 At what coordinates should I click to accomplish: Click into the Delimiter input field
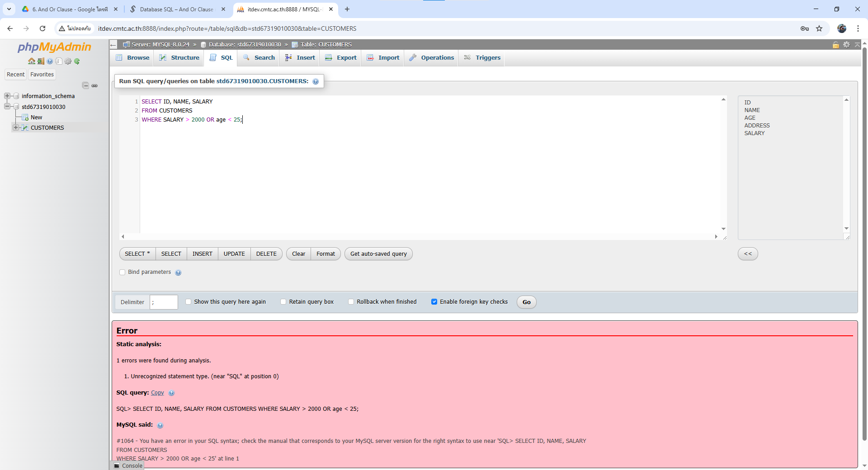click(x=164, y=302)
